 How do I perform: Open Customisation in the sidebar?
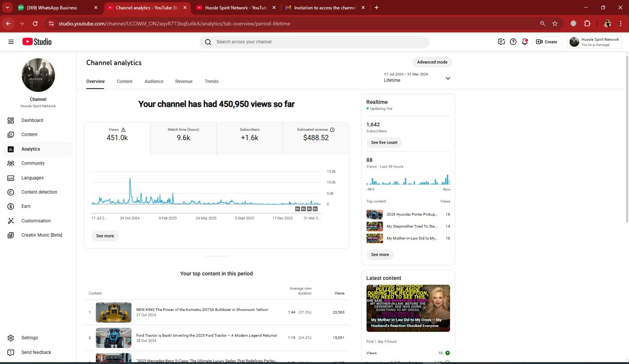tap(36, 221)
